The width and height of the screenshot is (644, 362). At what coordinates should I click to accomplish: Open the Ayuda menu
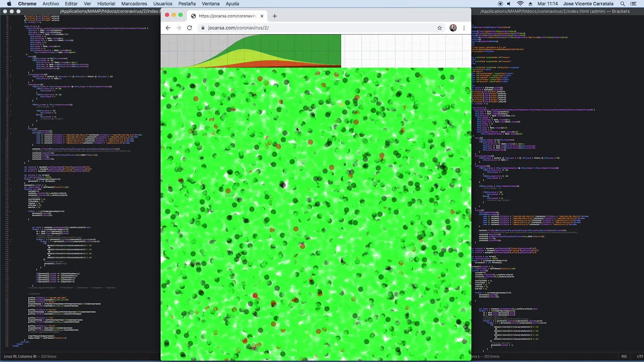pyautogui.click(x=232, y=4)
